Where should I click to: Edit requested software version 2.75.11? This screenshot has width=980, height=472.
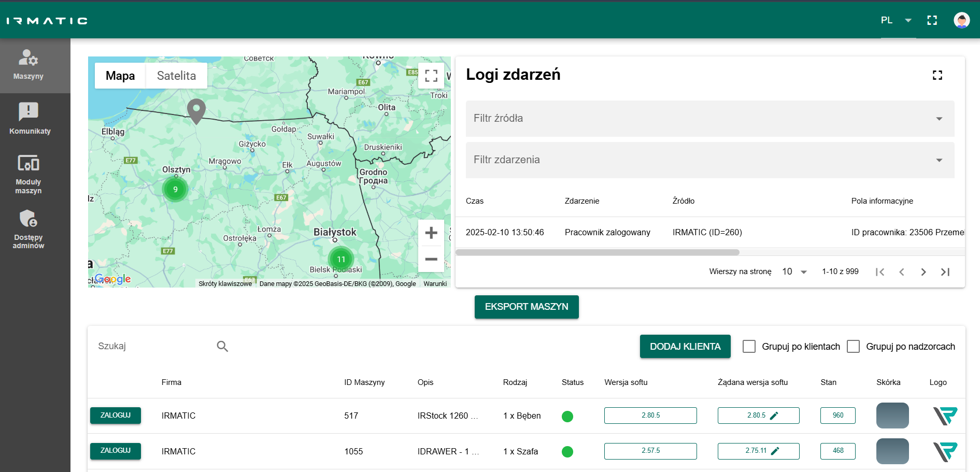[775, 451]
